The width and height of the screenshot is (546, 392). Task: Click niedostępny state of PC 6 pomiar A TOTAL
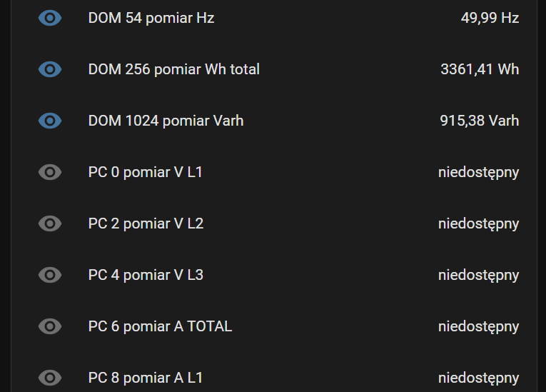[x=478, y=326]
